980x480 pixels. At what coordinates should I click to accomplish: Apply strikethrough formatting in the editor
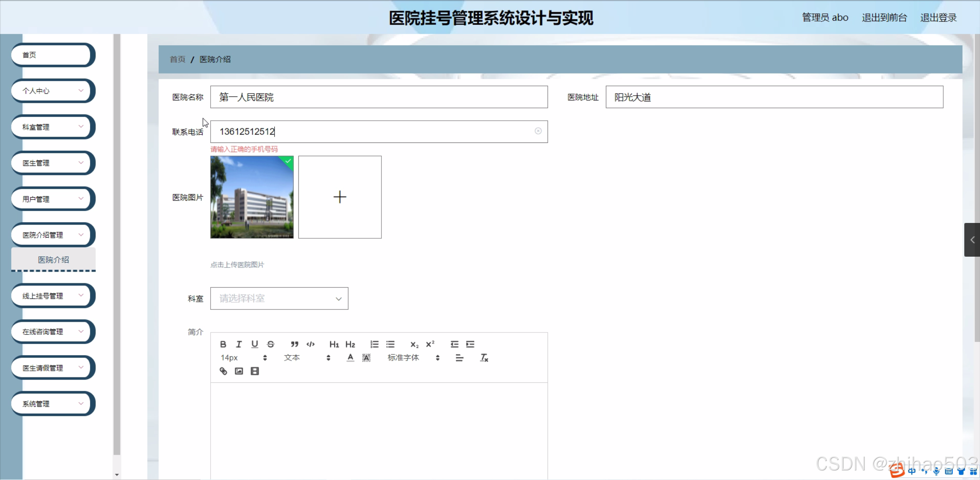coord(271,344)
